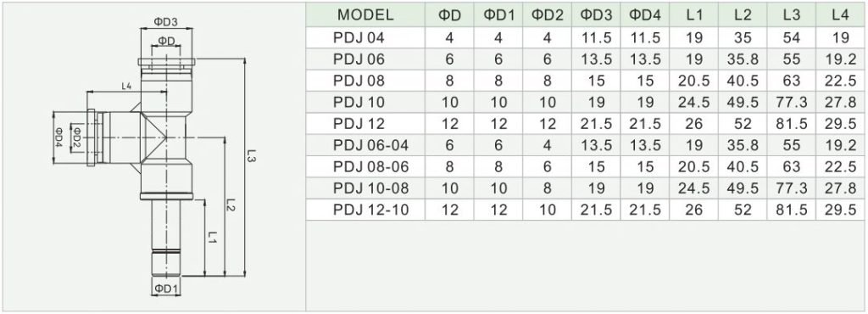Click the ΦD3 label on the fitting diagram

coord(165,21)
